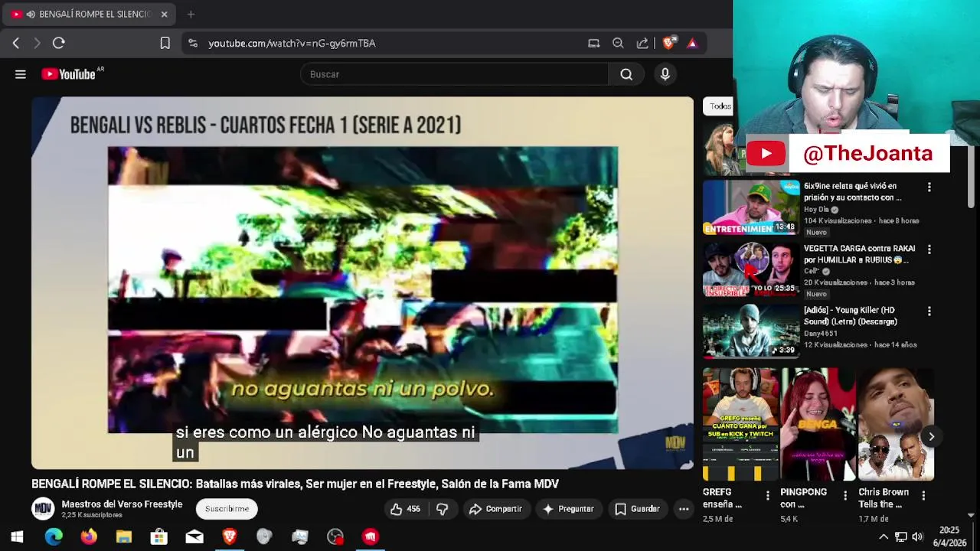Open the VEGETTA 25:35 video thumbnail
This screenshot has width=980, height=551.
pos(751,269)
